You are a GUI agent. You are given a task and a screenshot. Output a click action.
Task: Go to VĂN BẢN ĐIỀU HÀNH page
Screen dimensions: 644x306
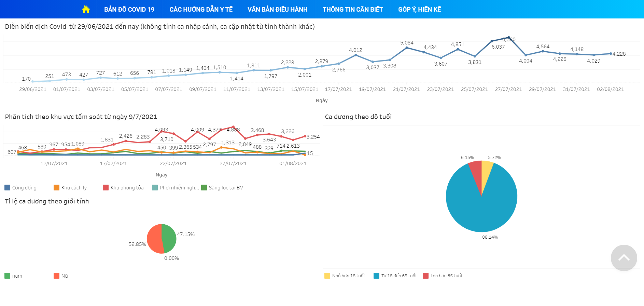click(x=277, y=9)
